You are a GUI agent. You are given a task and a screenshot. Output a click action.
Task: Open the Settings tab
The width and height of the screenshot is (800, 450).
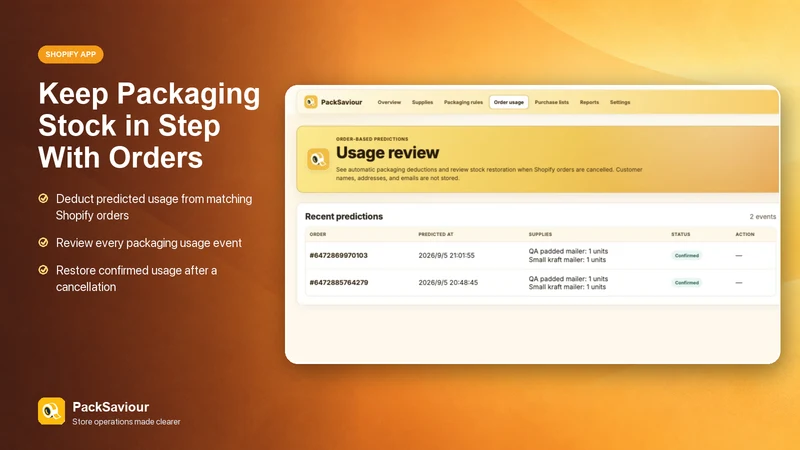[620, 103]
